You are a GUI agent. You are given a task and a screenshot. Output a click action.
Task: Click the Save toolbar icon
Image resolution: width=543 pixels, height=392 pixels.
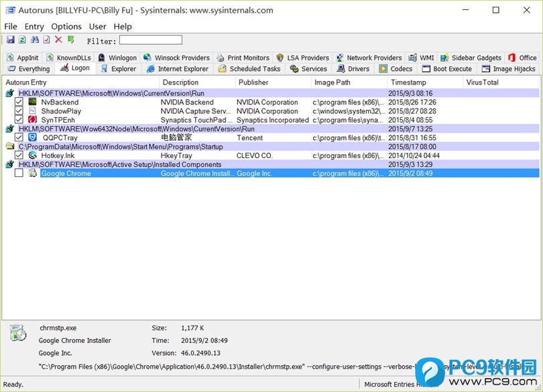pyautogui.click(x=10, y=40)
